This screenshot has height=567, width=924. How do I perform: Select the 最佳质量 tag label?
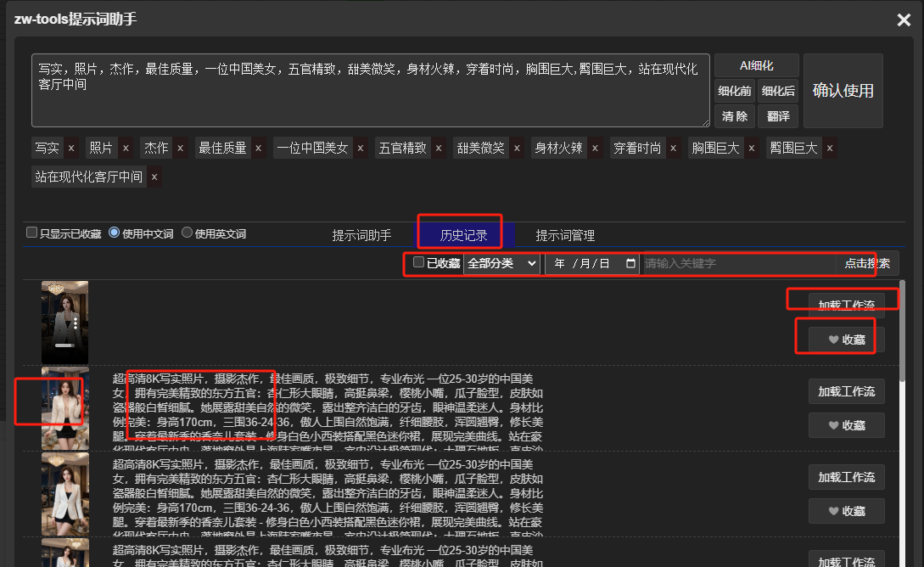coord(223,148)
